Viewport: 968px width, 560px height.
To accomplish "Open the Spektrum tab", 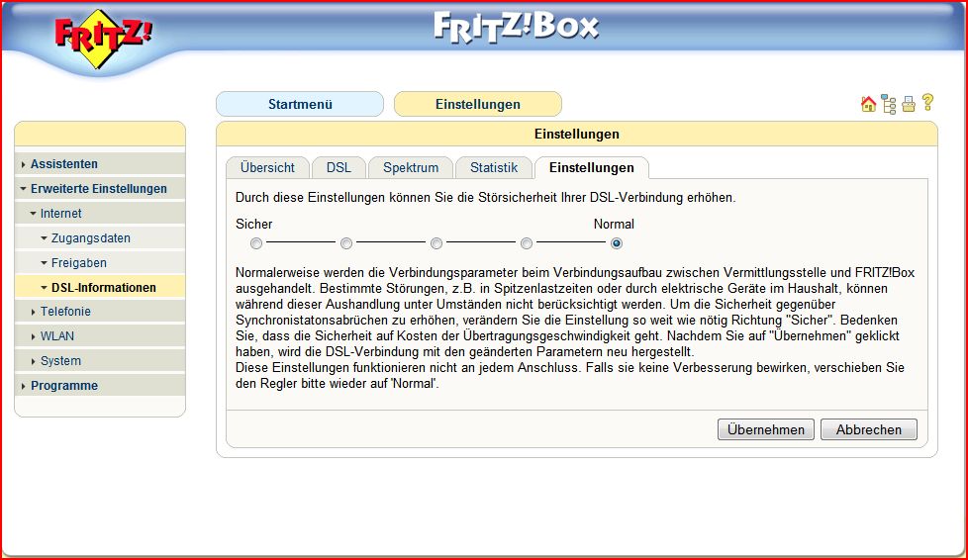I will pos(411,168).
